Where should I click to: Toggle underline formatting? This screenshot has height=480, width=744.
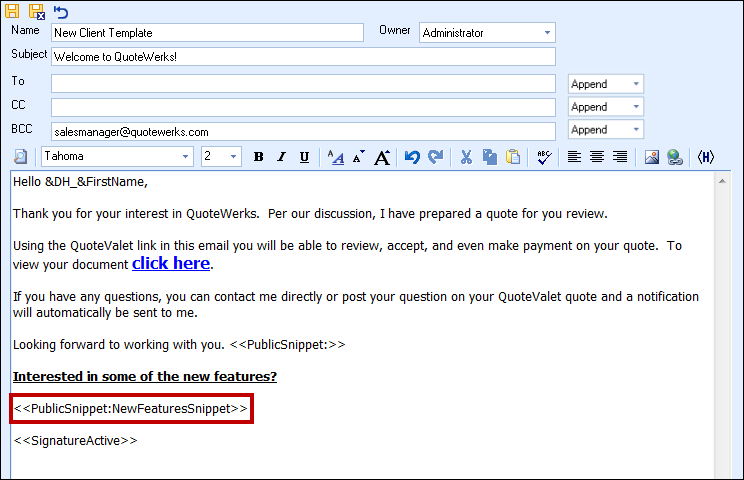pos(304,157)
